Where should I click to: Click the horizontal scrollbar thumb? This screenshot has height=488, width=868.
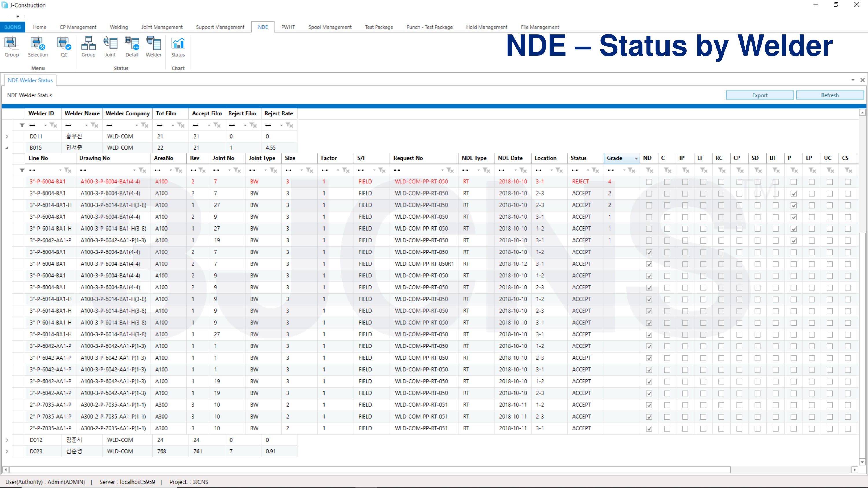[370, 470]
